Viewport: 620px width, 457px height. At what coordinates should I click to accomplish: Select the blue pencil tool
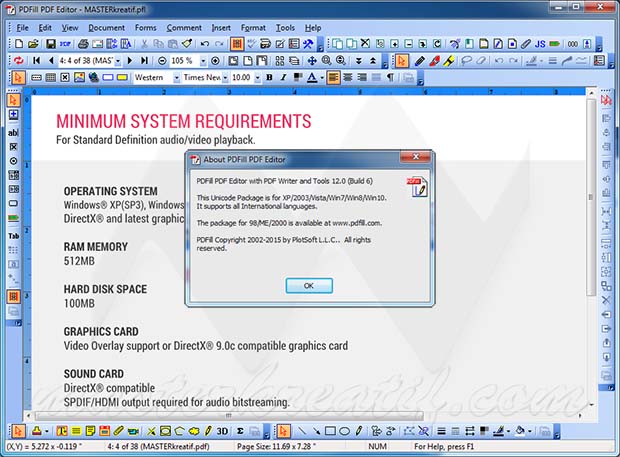tap(420, 60)
